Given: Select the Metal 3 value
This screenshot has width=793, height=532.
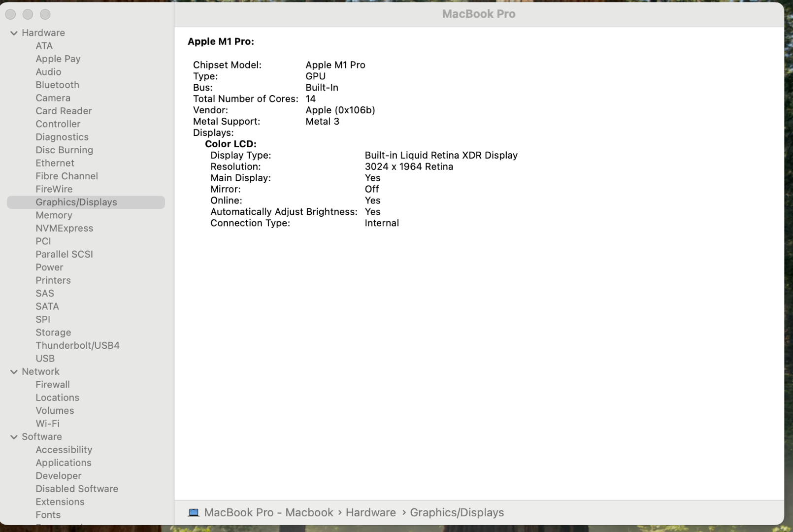Looking at the screenshot, I should [x=322, y=122].
